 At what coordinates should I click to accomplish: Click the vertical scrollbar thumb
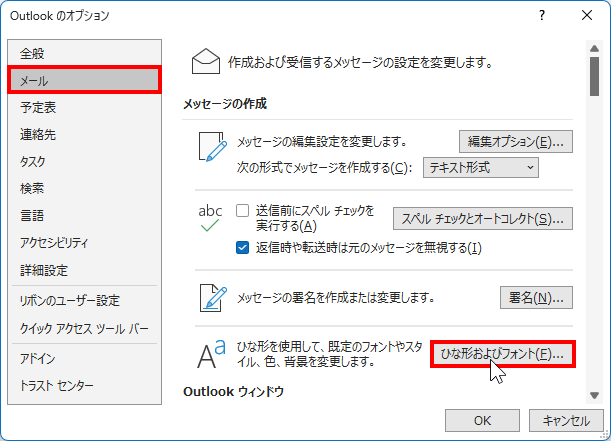(x=594, y=76)
